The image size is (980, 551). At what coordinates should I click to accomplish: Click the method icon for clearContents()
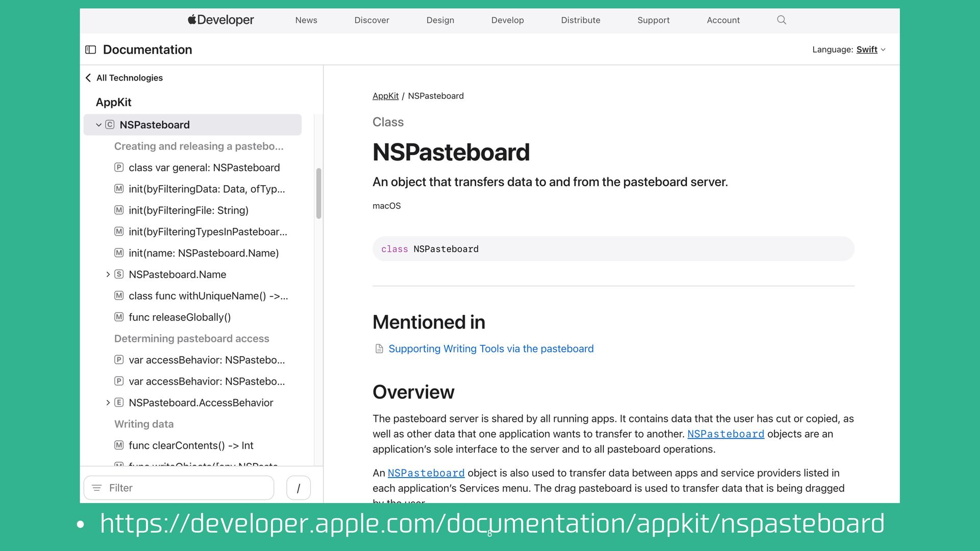click(119, 445)
